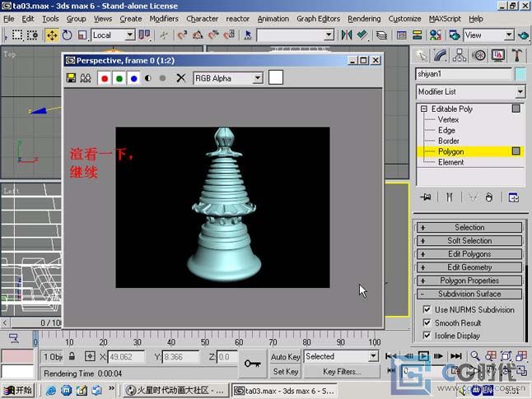Click the Configure Modifier Sets icon
This screenshot has height=399, width=532.
[513, 197]
